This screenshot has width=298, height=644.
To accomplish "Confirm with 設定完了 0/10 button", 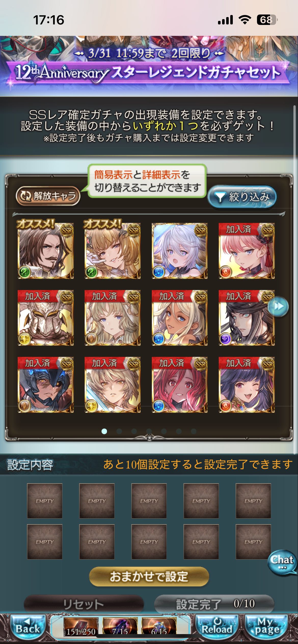I will [x=214, y=604].
